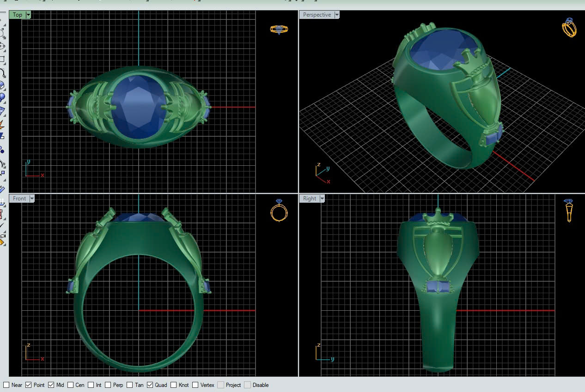Image resolution: width=585 pixels, height=392 pixels.
Task: Select the Array tool with red squares
Action: pyautogui.click(x=2, y=214)
